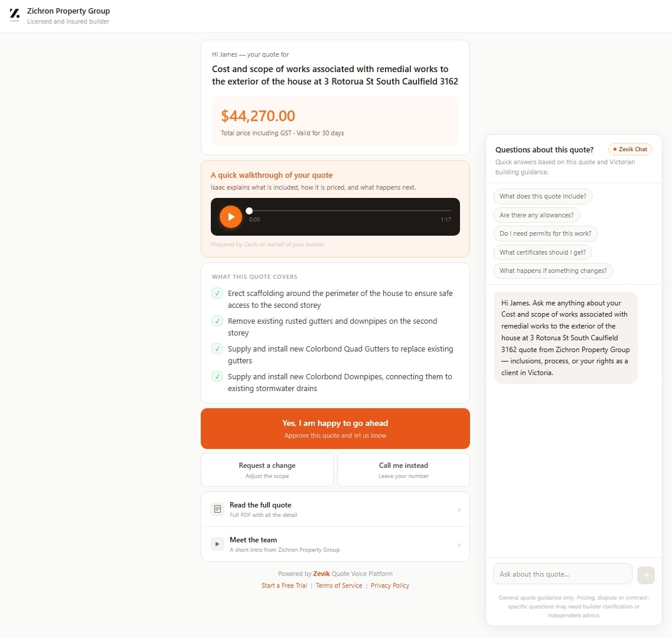The width and height of the screenshot is (672, 638).
Task: Toggle the rusted gutters removal checkmark
Action: click(x=217, y=321)
